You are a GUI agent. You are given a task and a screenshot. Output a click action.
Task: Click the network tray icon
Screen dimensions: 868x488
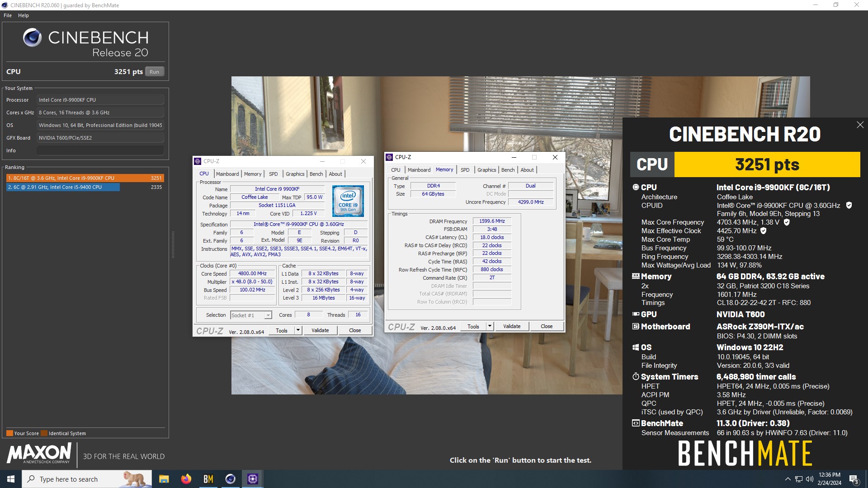pyautogui.click(x=799, y=479)
